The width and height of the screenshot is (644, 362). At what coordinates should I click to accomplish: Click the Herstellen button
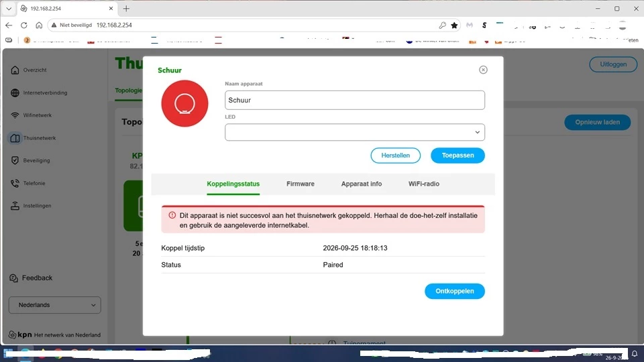(396, 156)
